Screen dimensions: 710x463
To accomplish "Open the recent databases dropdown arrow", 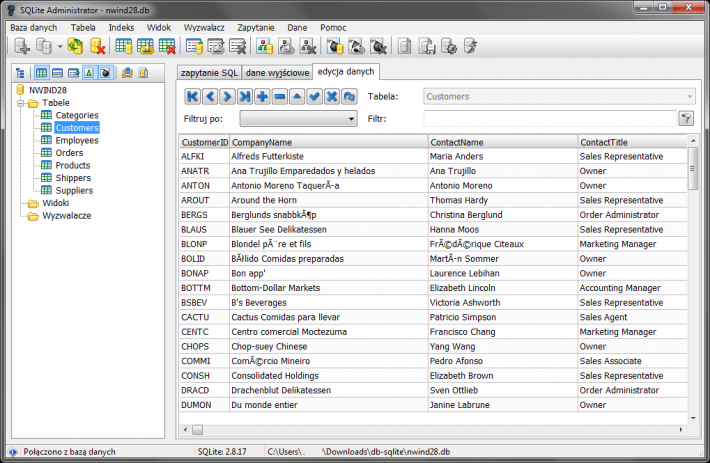I will click(60, 46).
